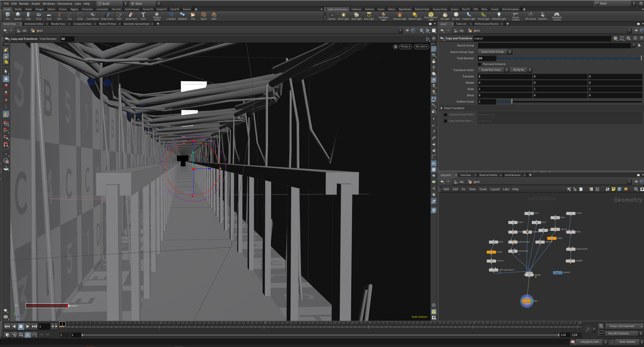Open the Spray Paint tool
This screenshot has width=644, height=347.
coord(131,16)
